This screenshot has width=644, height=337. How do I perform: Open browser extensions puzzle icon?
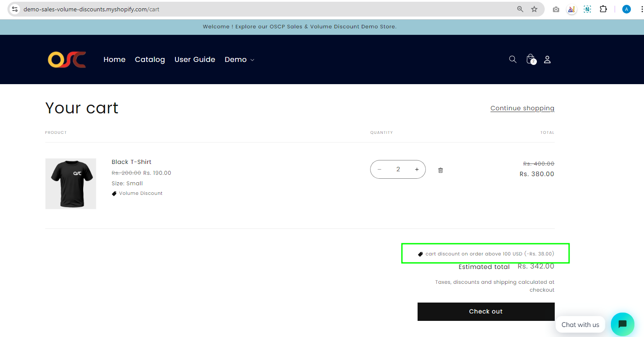(x=603, y=9)
